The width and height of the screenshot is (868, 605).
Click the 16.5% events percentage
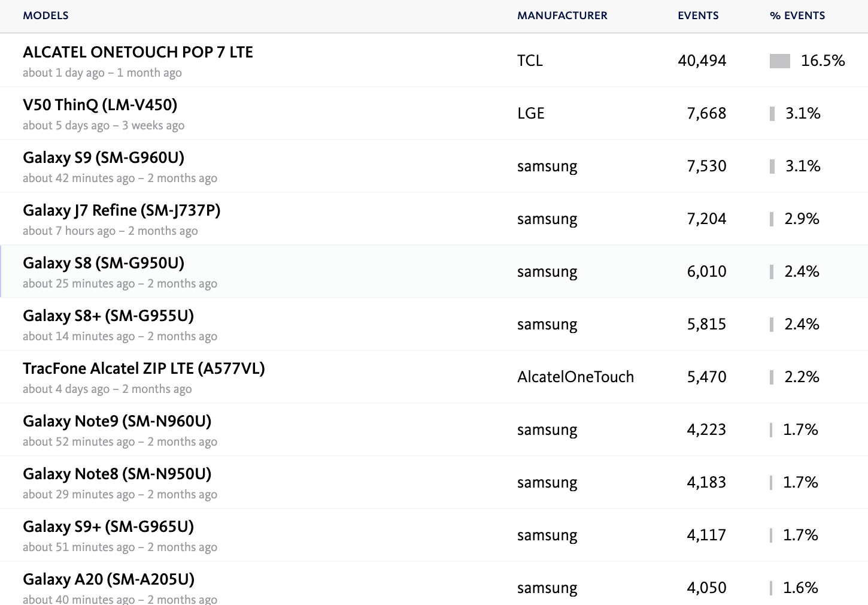click(823, 60)
